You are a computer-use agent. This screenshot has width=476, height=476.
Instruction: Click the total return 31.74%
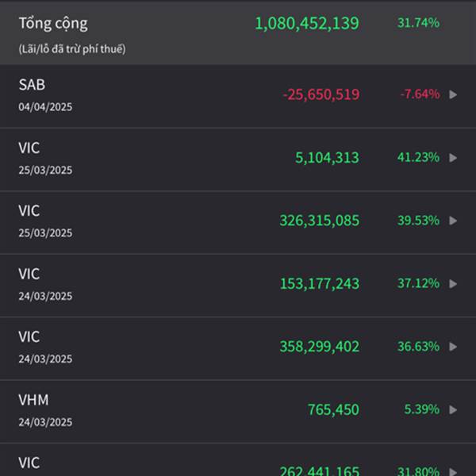click(x=418, y=23)
